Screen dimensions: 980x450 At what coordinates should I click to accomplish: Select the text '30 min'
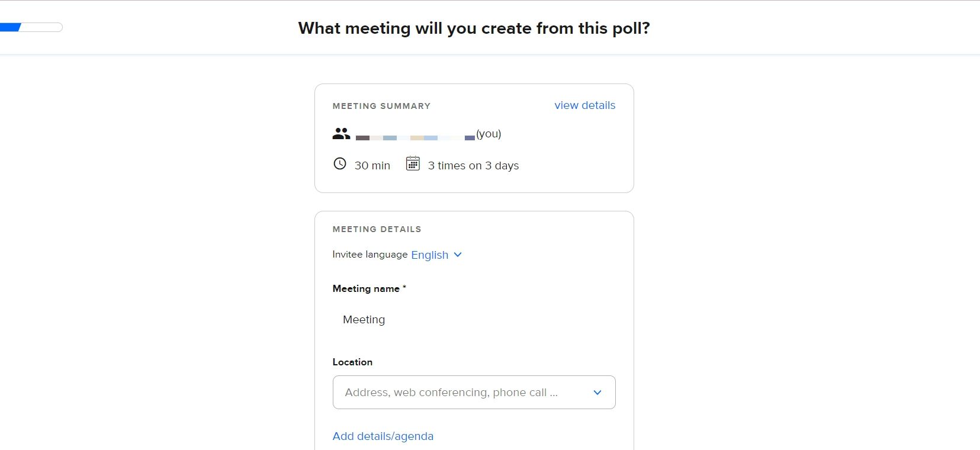tap(372, 166)
